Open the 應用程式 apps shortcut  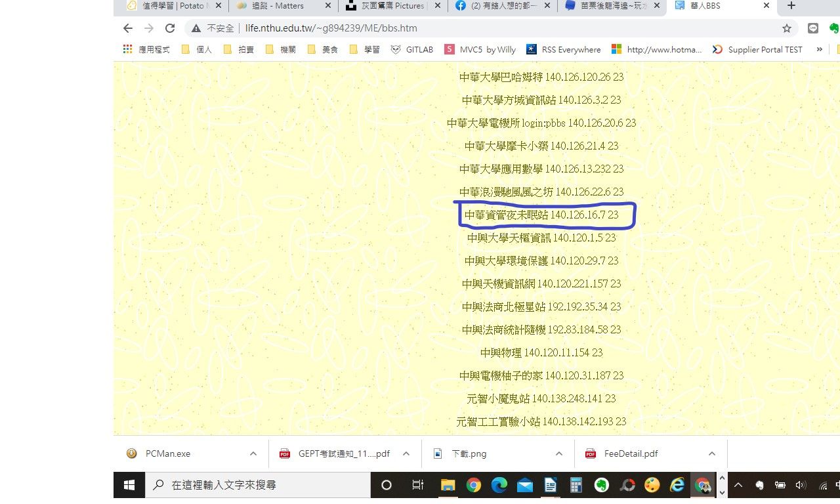point(146,49)
